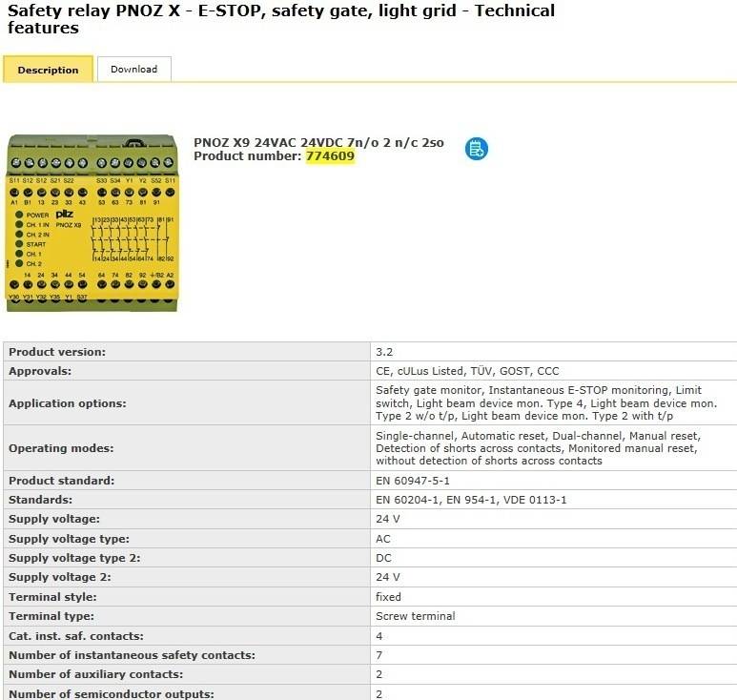Click the Terminal style label
The image size is (737, 700).
pyautogui.click(x=52, y=597)
